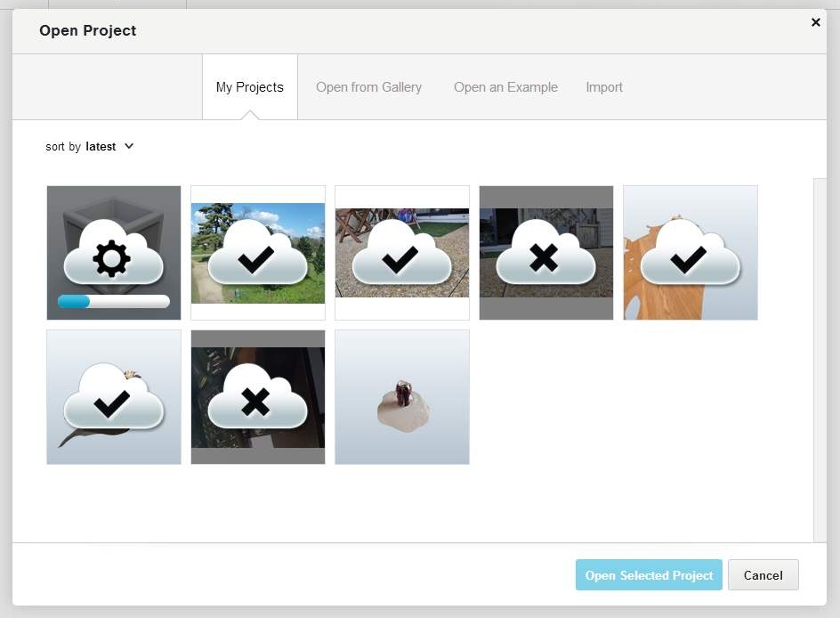Close the Open Project dialog
The width and height of the screenshot is (840, 618).
point(815,22)
